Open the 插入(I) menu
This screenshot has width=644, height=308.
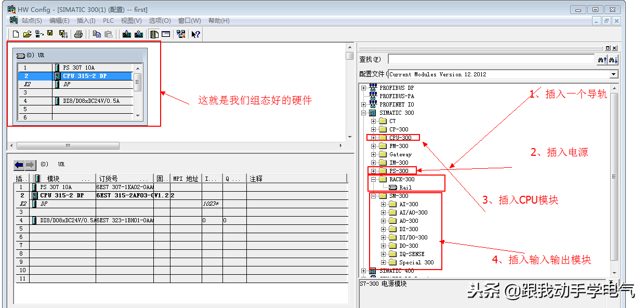pos(86,21)
